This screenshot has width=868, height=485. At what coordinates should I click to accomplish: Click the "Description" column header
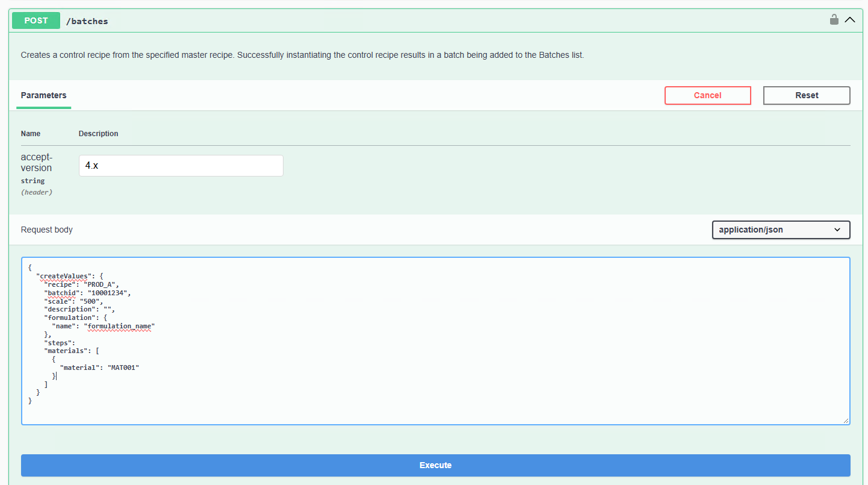[x=98, y=133]
